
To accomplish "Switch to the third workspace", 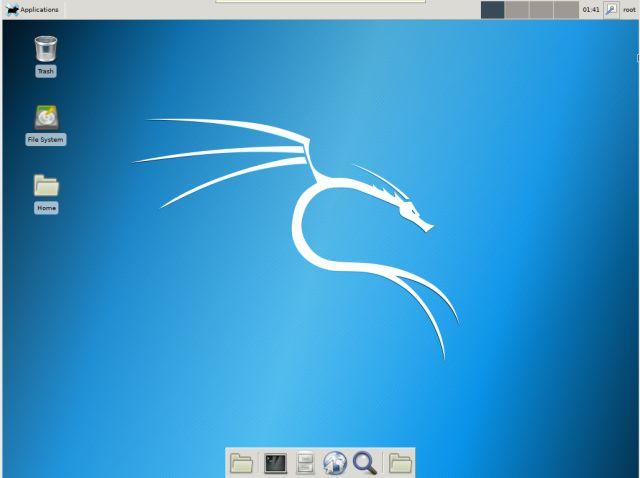I will tap(543, 9).
